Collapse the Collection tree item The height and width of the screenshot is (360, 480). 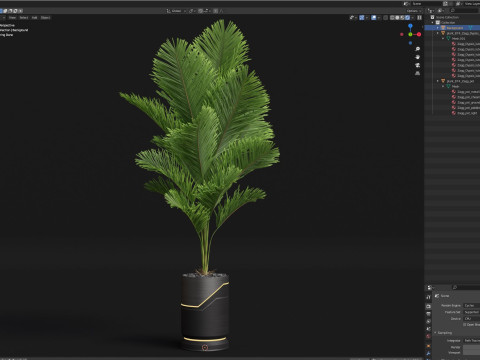pyautogui.click(x=433, y=23)
